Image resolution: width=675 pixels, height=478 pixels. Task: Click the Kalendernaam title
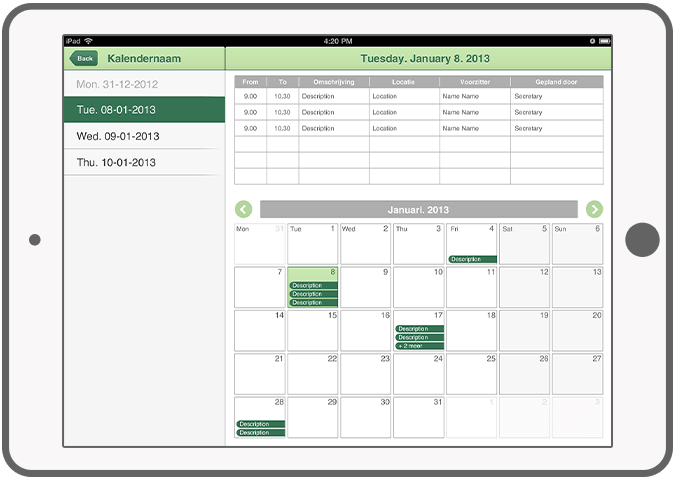coord(144,59)
